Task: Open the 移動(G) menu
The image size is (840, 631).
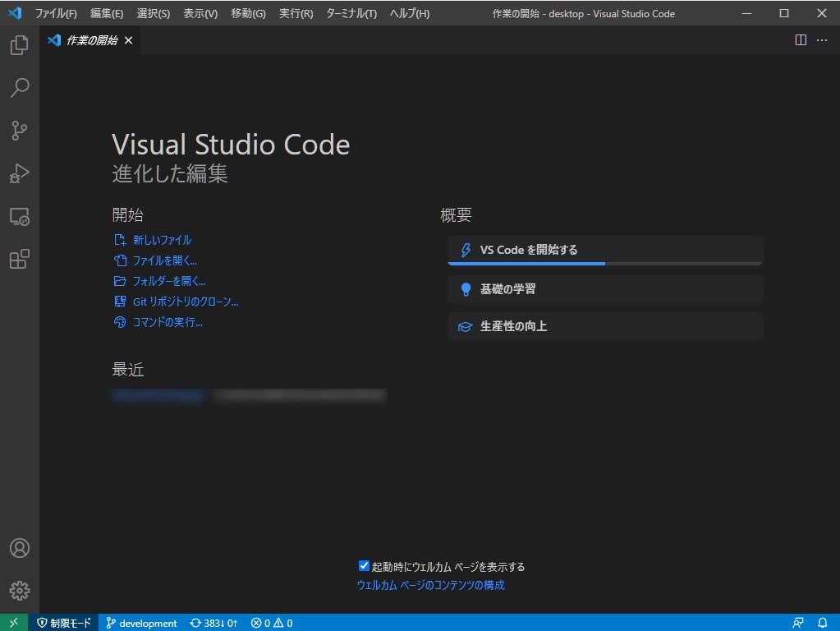Action: 248,13
